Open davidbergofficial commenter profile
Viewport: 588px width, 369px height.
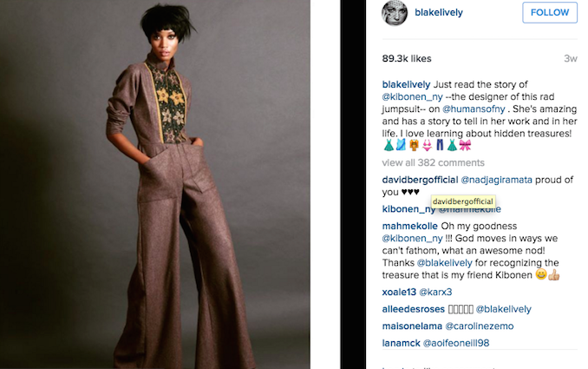(420, 180)
